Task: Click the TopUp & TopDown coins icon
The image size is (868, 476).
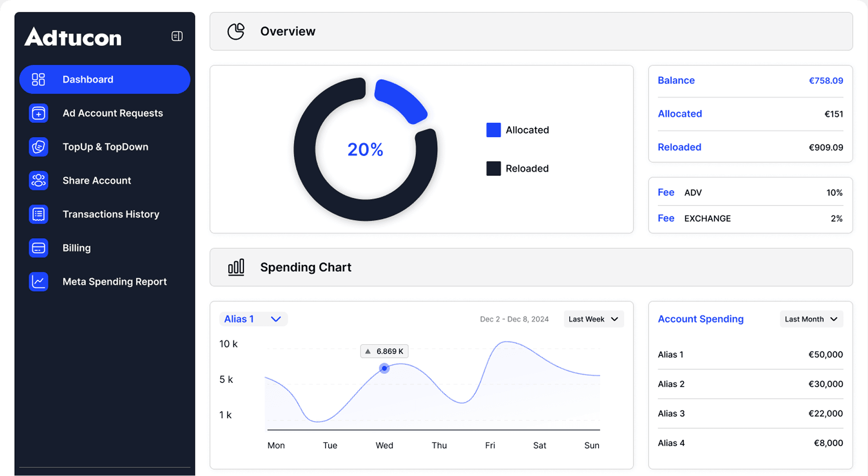Action: 38,147
